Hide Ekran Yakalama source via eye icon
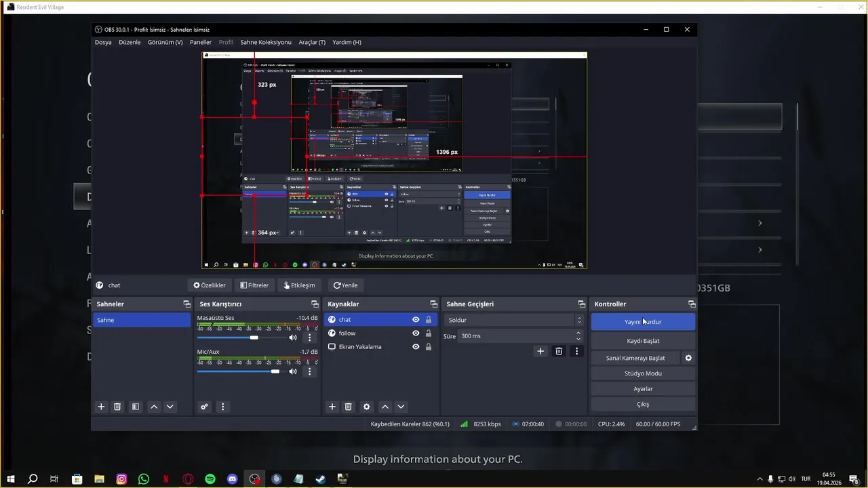The height and width of the screenshot is (488, 868). 416,347
